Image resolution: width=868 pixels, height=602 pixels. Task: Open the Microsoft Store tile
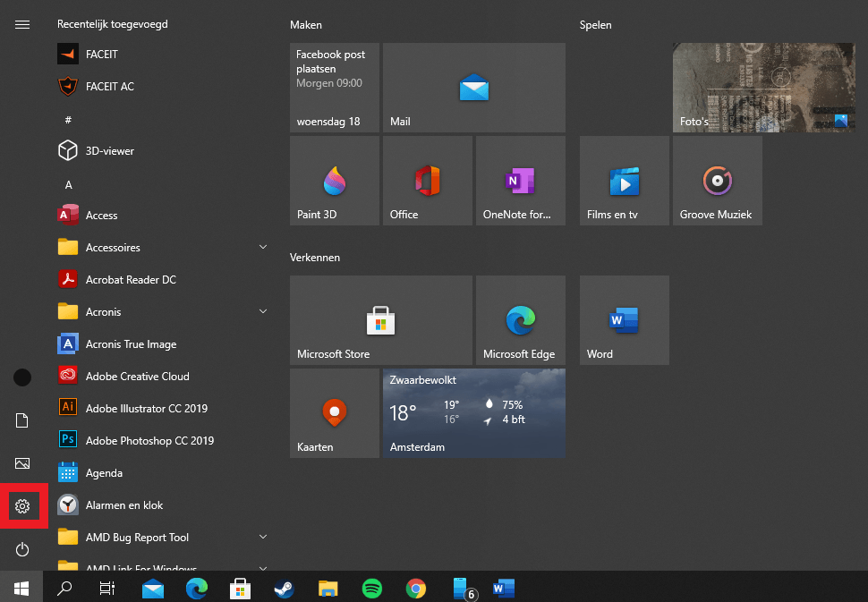(x=381, y=320)
